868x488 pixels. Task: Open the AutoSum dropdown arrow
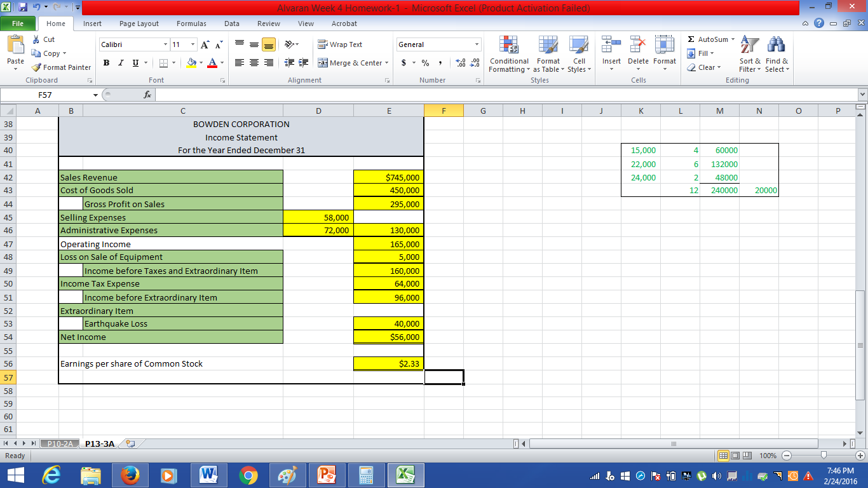click(x=732, y=39)
